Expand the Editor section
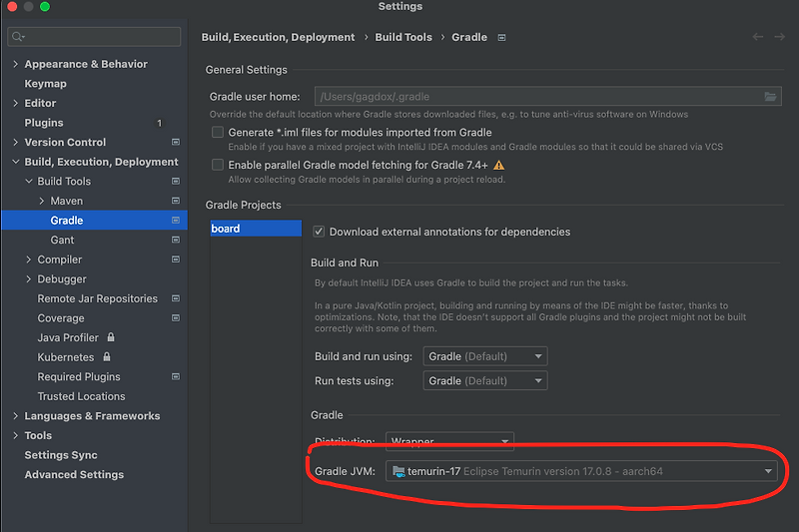This screenshot has height=532, width=799. click(x=15, y=103)
